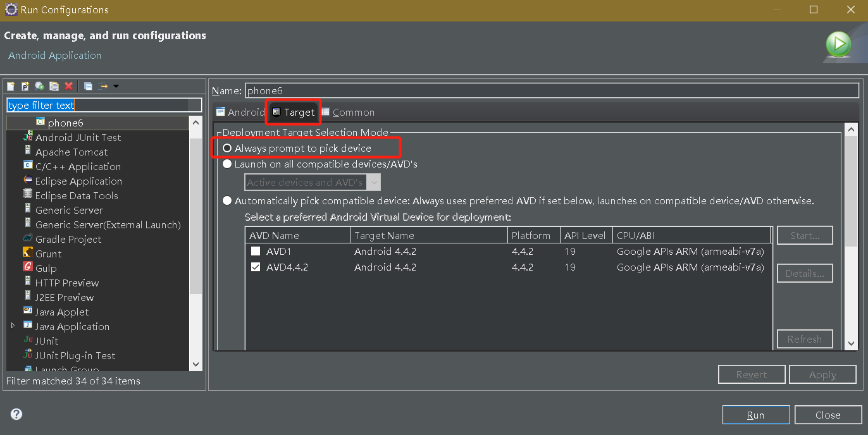Click the Start... AVD button

(805, 235)
